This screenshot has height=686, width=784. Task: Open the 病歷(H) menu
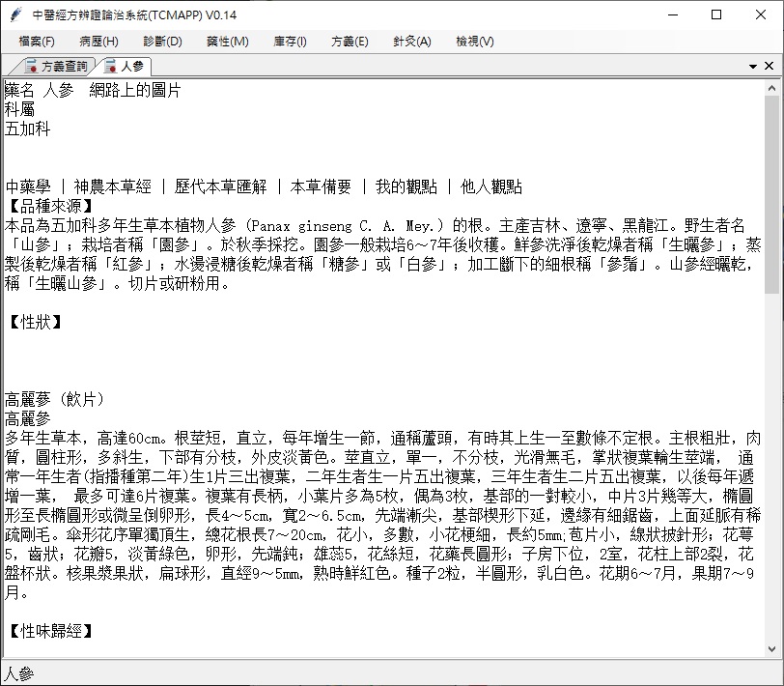pyautogui.click(x=98, y=42)
